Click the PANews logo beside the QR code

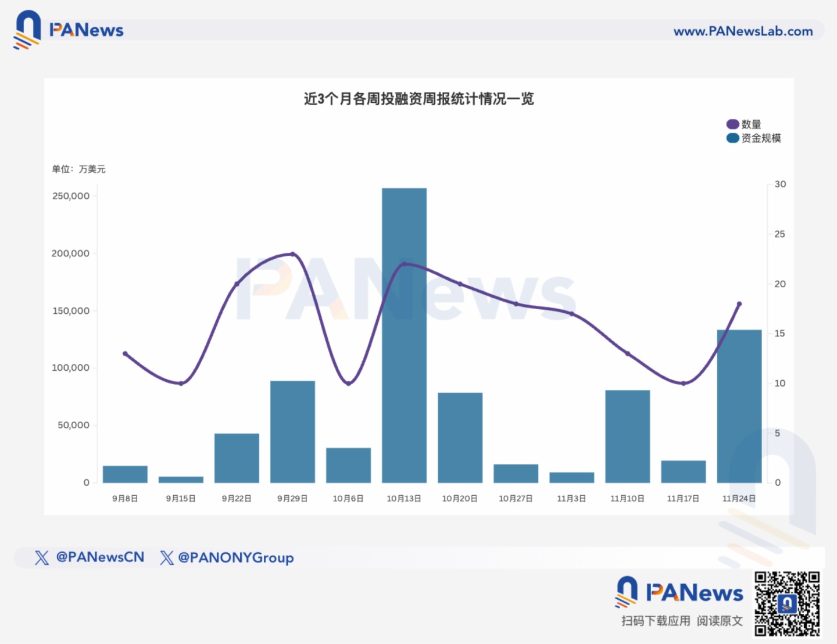click(x=679, y=592)
